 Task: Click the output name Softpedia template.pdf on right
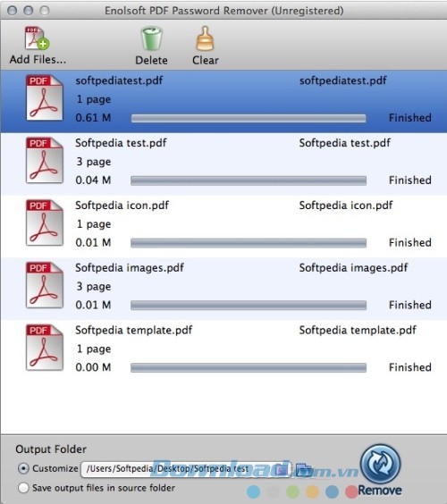tap(358, 330)
